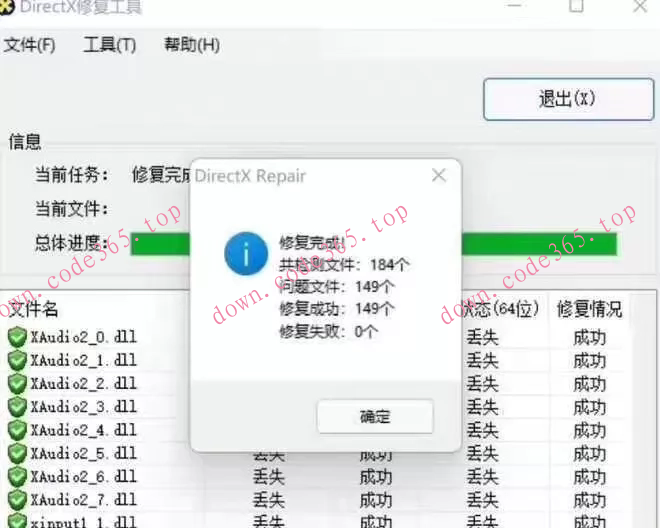Click the shield icon beside XAudio2_3.dll
The width and height of the screenshot is (660, 528).
tap(17, 407)
